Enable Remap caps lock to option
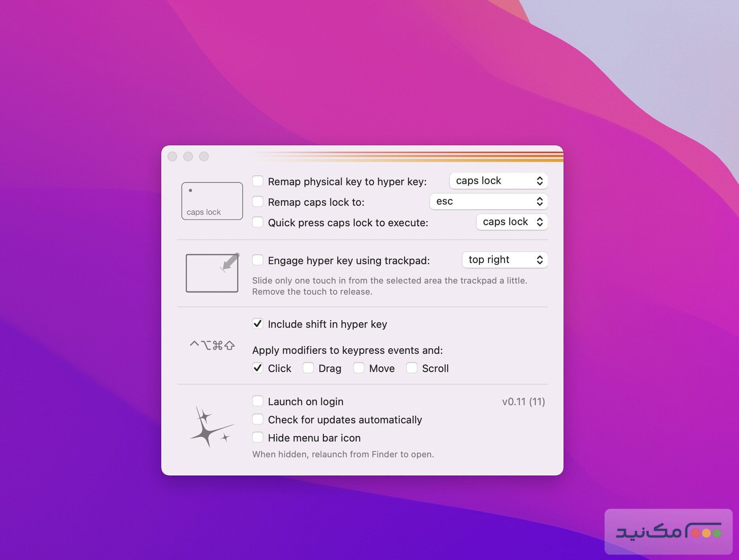The height and width of the screenshot is (560, 739). click(x=258, y=201)
